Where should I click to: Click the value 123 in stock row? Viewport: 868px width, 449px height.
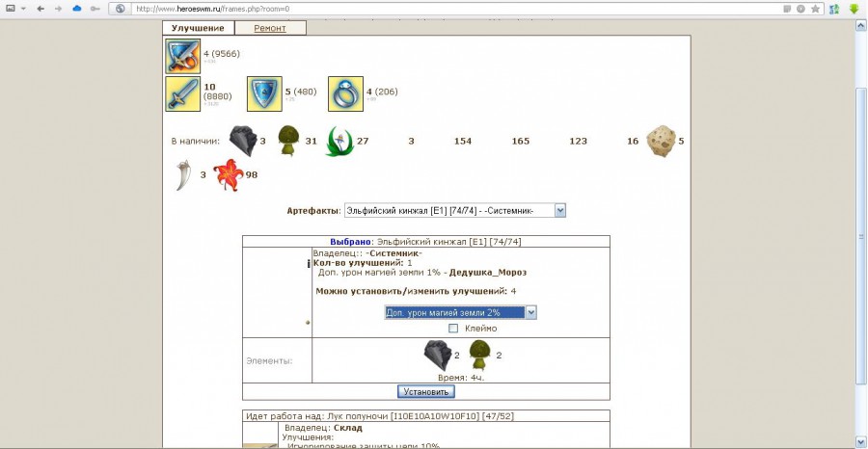click(x=578, y=141)
